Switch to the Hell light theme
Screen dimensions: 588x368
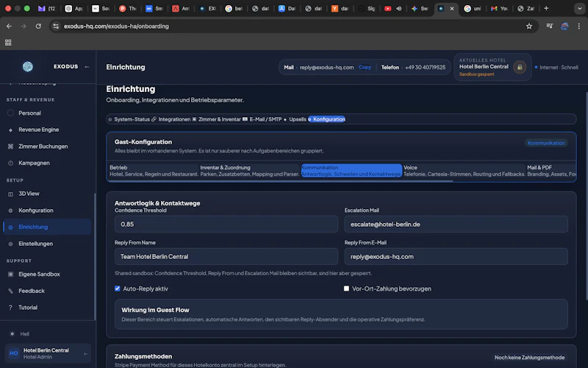pyautogui.click(x=20, y=334)
